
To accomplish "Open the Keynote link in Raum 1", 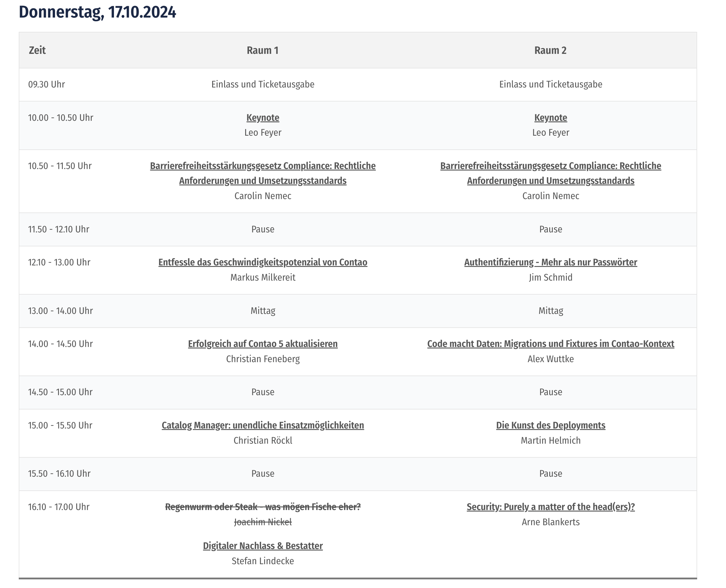I will 263,118.
